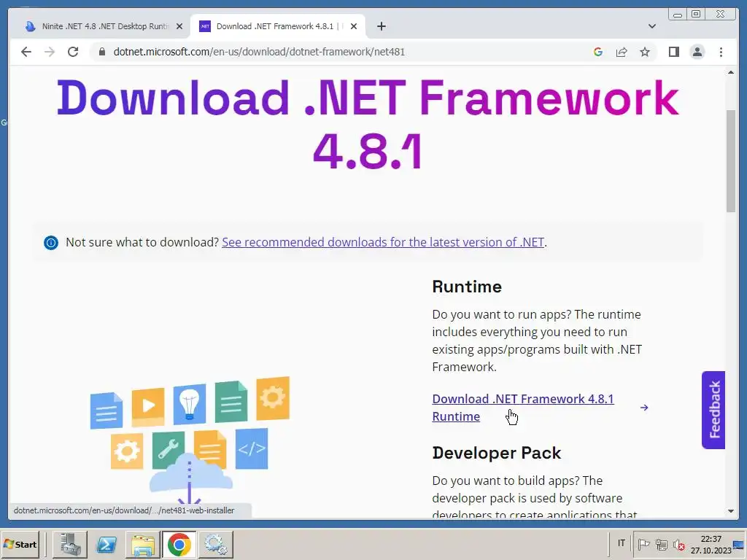Click the IT language indicator
Image resolution: width=747 pixels, height=560 pixels.
[x=622, y=543]
